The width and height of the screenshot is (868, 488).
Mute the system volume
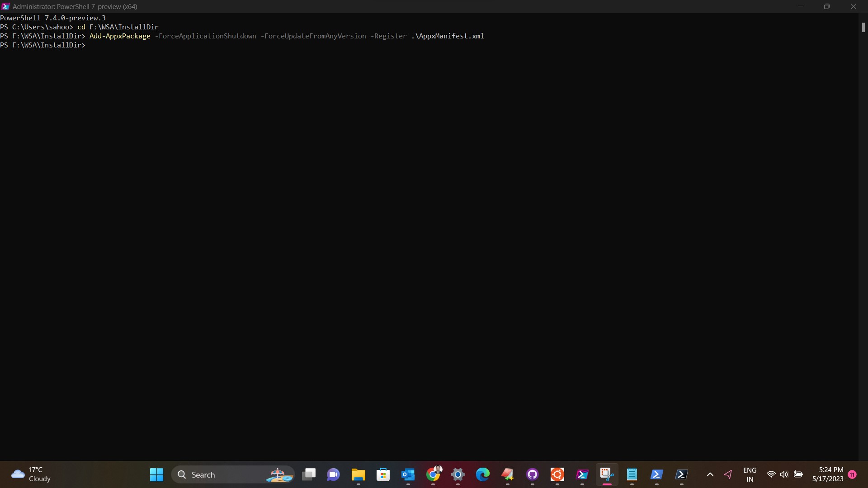coord(784,475)
